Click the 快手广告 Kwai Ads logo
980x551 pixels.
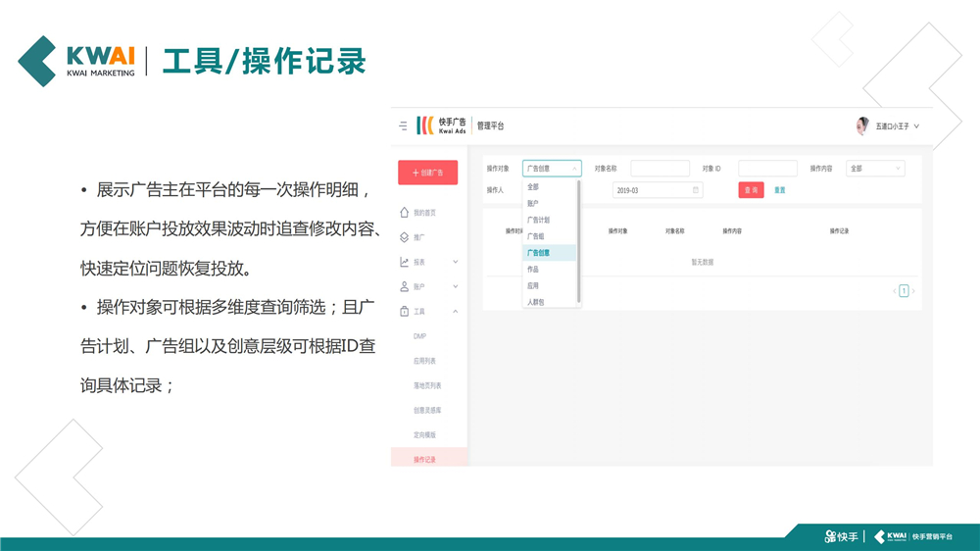[x=441, y=125]
